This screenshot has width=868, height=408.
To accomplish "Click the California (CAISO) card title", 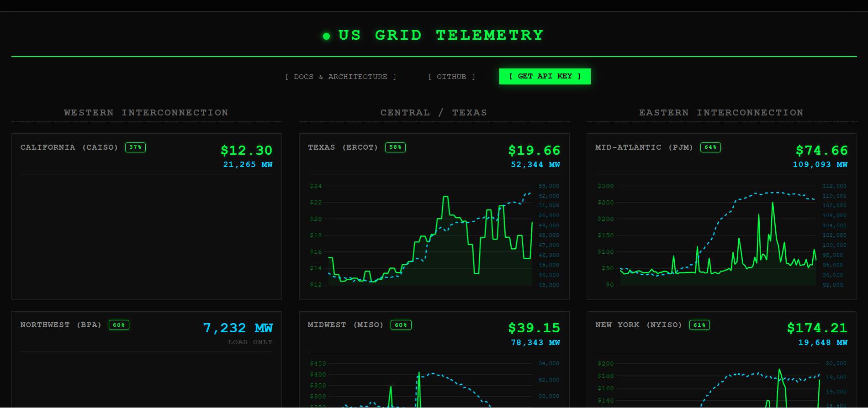I will [x=69, y=147].
